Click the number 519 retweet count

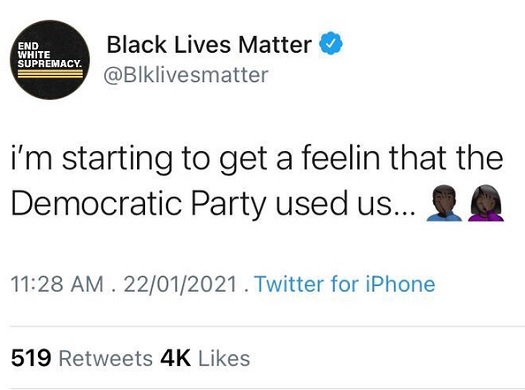(31, 358)
